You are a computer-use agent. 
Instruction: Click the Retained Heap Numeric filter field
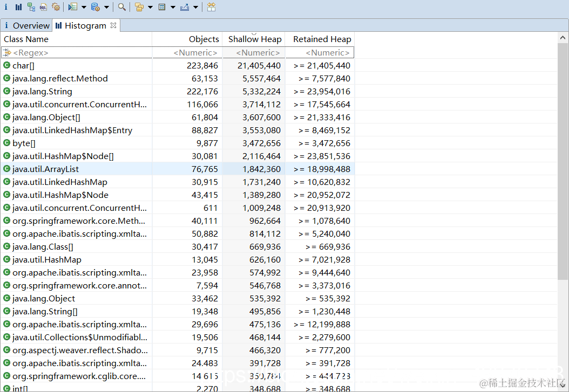pyautogui.click(x=320, y=52)
